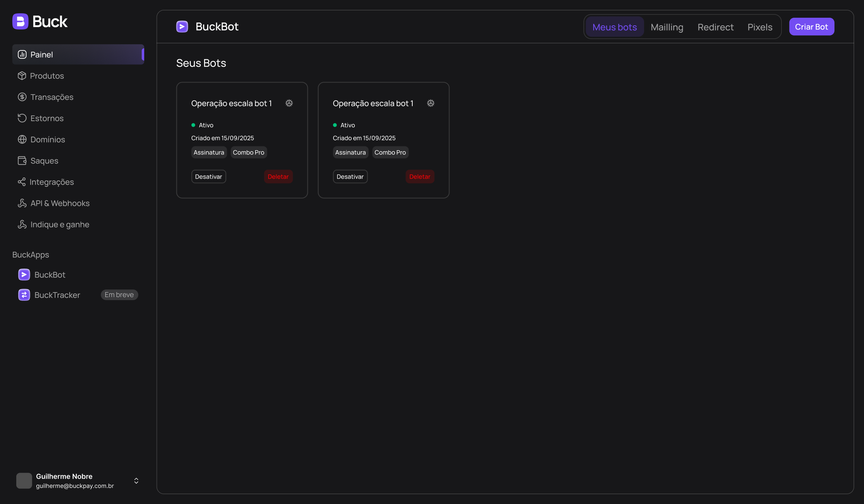
Task: Click the BuckTracker app icon
Action: pos(24,295)
